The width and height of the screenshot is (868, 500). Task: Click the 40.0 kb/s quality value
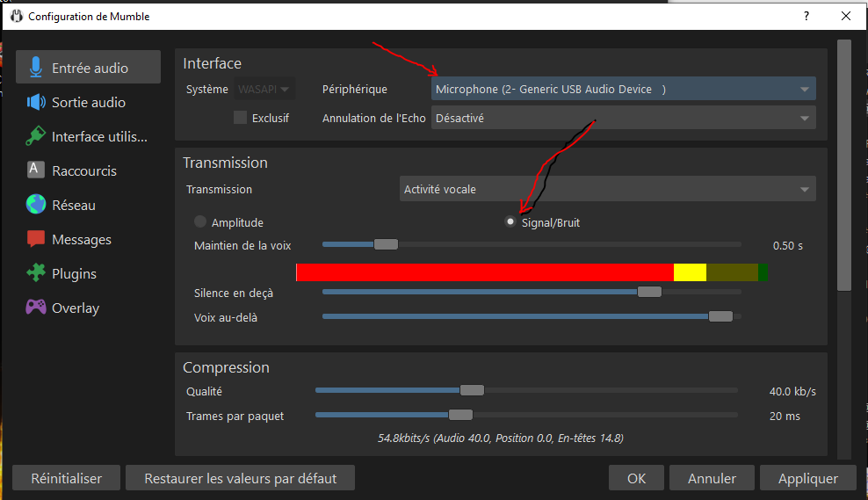point(792,391)
